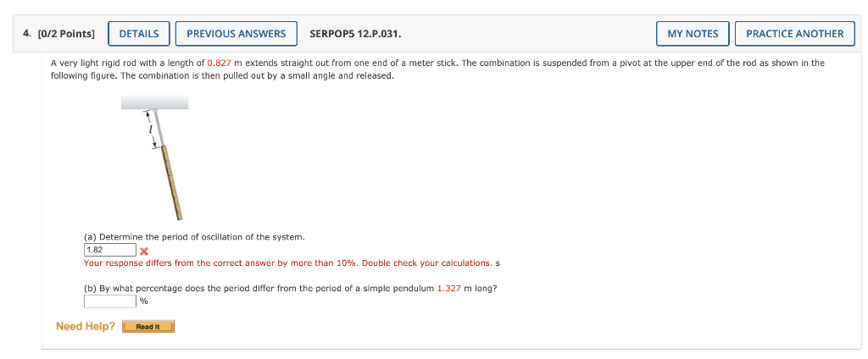Viewport: 868px width, 359px height.
Task: View PREVIOUS ANSWERS for question 4
Action: click(x=236, y=34)
